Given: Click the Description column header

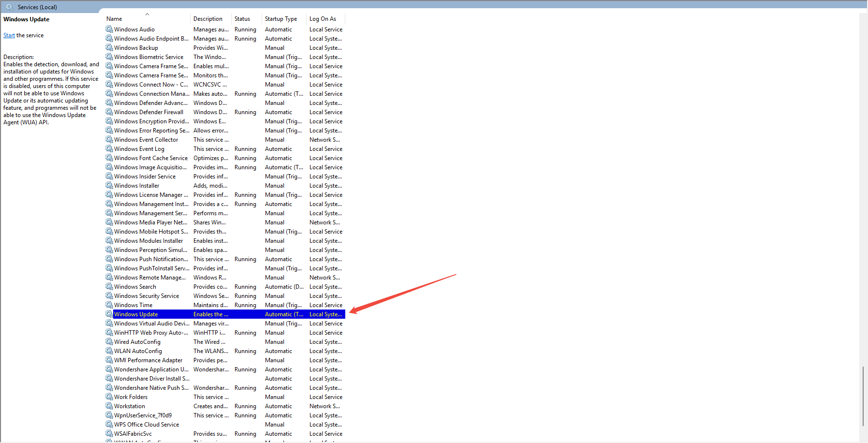Looking at the screenshot, I should (208, 19).
